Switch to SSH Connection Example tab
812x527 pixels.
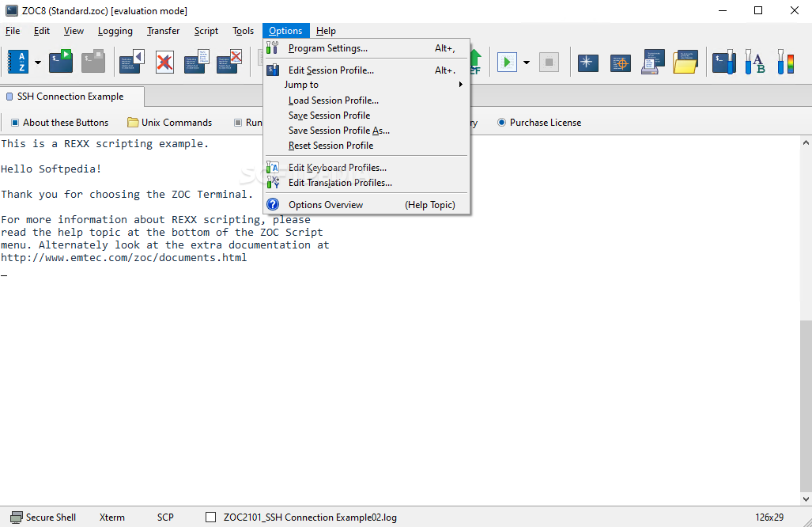(71, 97)
